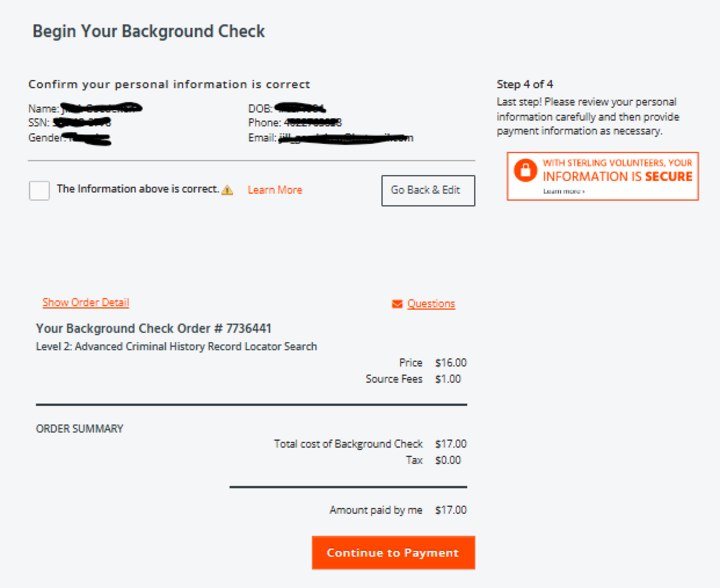Image resolution: width=720 pixels, height=588 pixels.
Task: Click the orange envelope icon
Action: [x=397, y=304]
